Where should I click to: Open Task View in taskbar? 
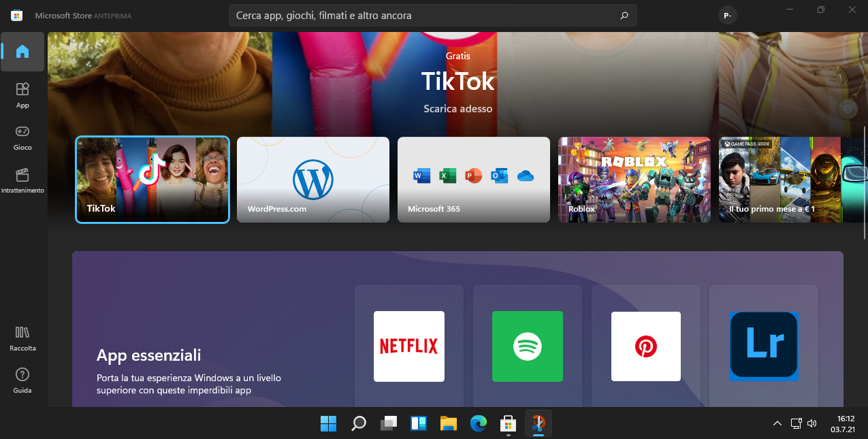(x=388, y=423)
